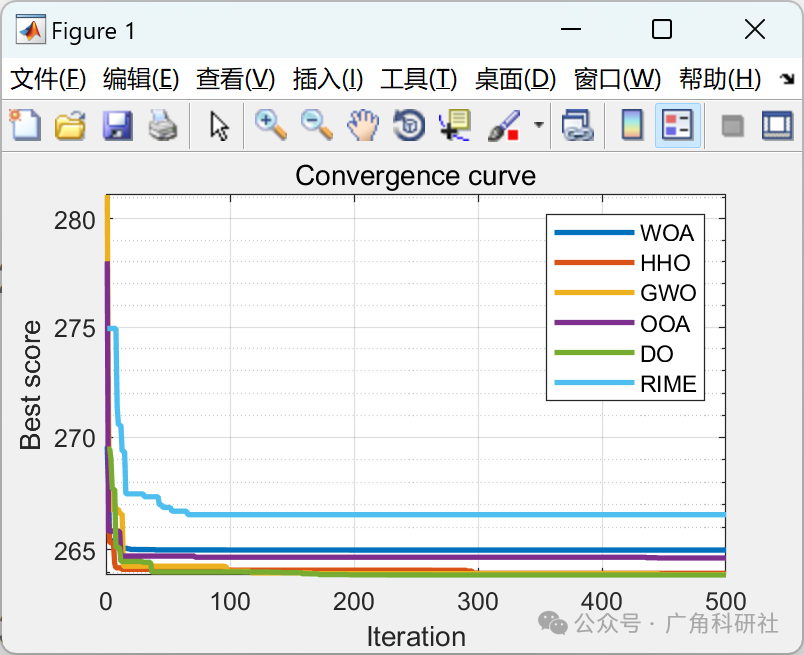Open the 查看(V) menu

coord(236,80)
